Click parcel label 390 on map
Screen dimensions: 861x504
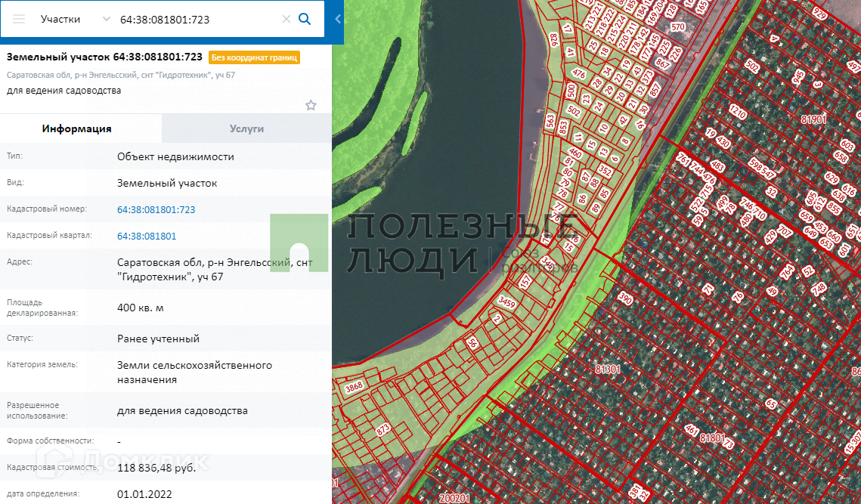[625, 298]
